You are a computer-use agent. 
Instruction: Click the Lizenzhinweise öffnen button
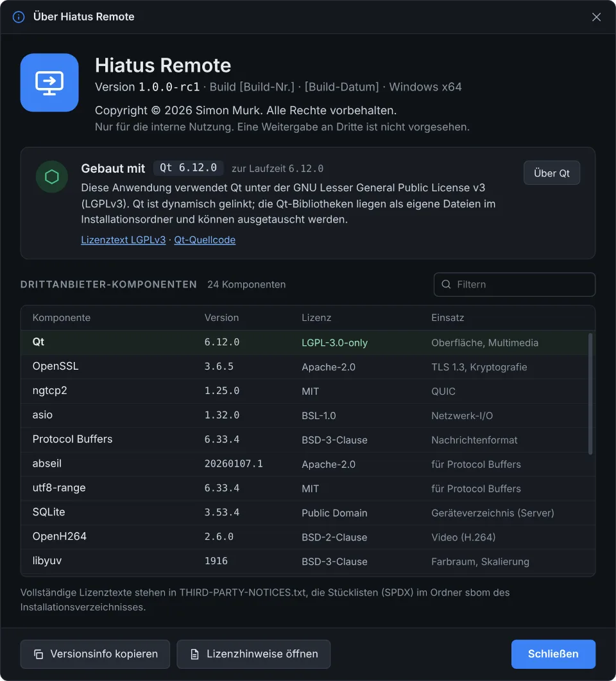click(x=253, y=654)
